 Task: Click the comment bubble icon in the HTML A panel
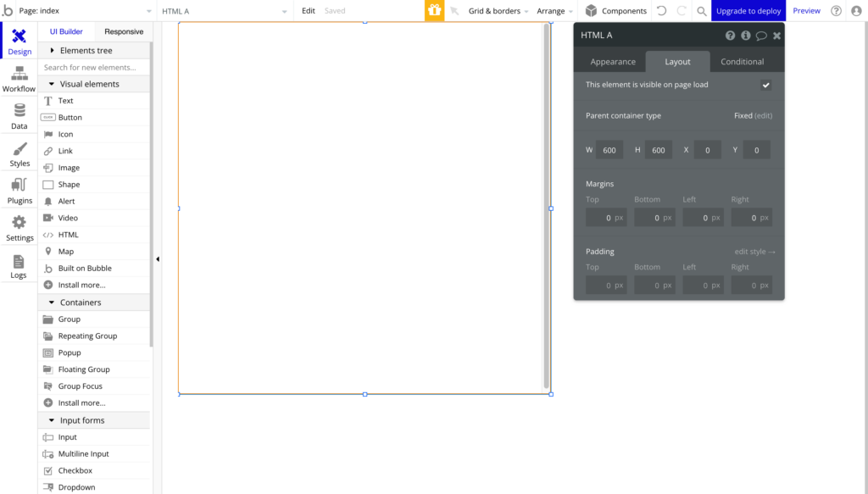point(761,36)
